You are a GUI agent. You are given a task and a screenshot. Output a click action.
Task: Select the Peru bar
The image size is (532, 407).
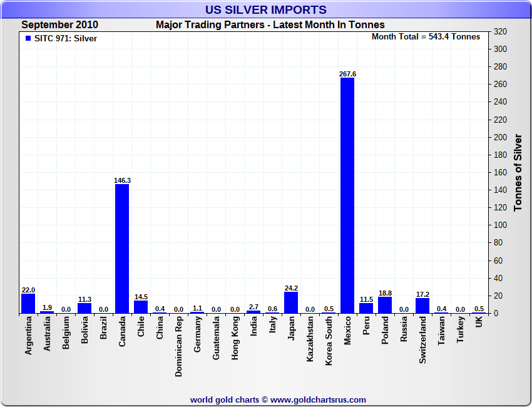[366, 308]
